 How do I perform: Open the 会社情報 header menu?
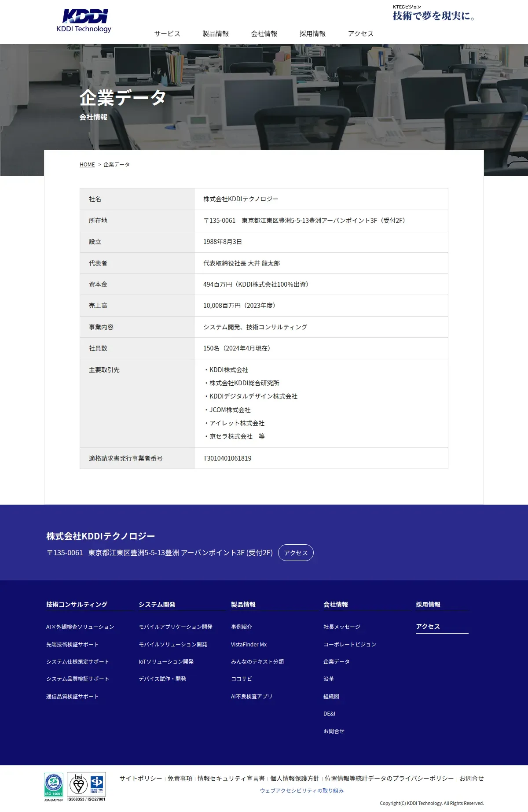point(264,34)
